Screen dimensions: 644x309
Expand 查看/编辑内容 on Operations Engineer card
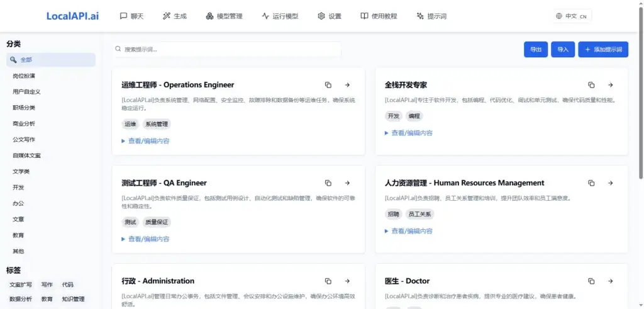coord(145,141)
